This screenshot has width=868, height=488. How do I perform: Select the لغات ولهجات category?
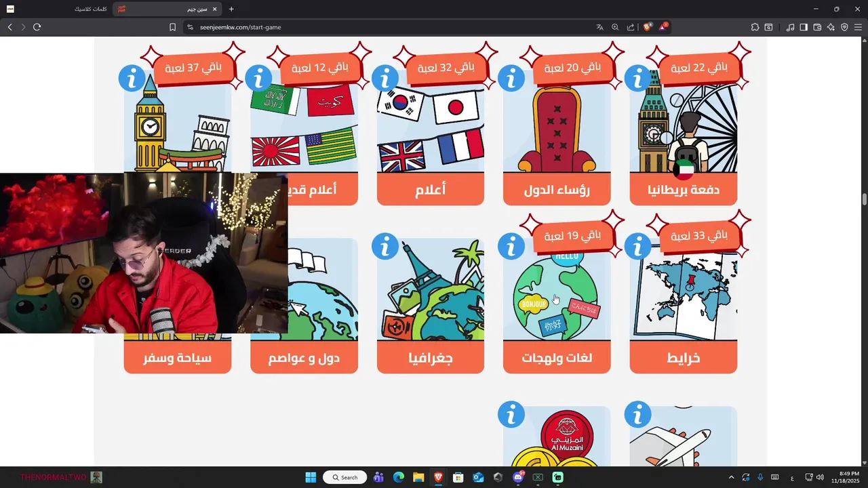[557, 358]
